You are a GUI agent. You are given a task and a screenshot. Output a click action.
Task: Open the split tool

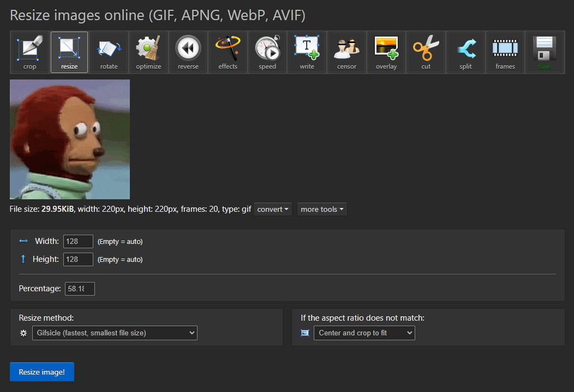(465, 52)
